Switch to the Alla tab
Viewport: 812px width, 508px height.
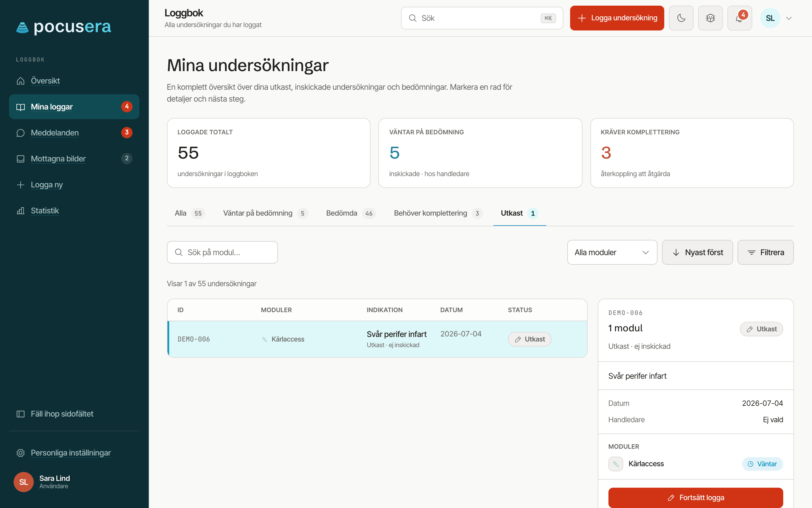point(189,213)
